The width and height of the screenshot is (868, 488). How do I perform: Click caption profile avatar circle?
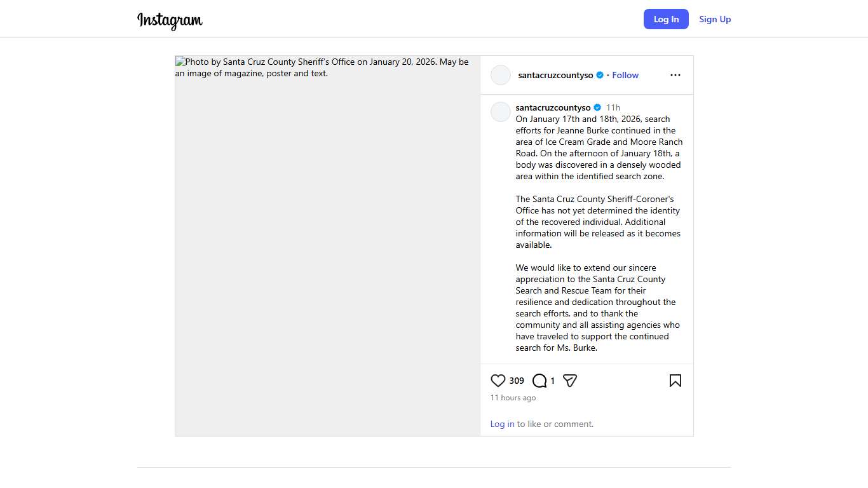(501, 112)
